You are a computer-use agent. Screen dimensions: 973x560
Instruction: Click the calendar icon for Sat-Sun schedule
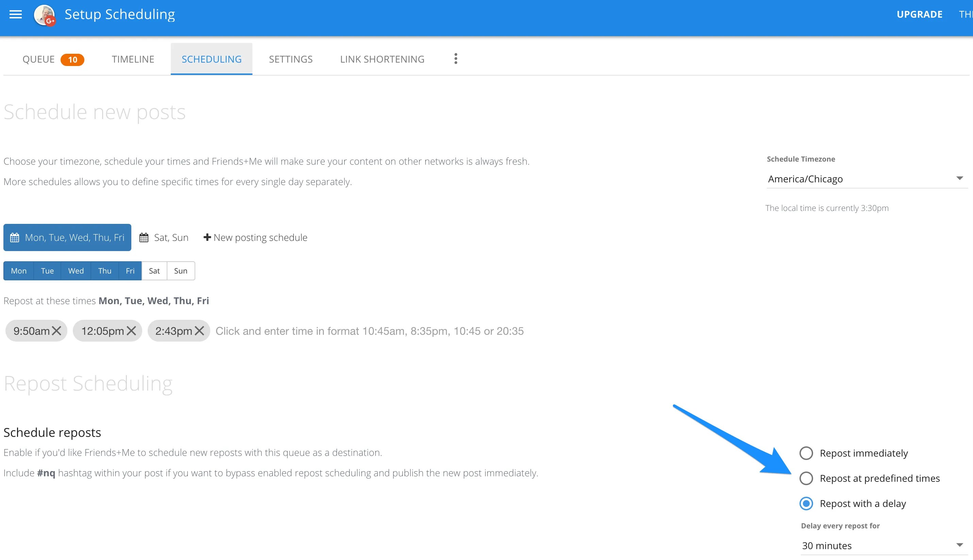144,237
